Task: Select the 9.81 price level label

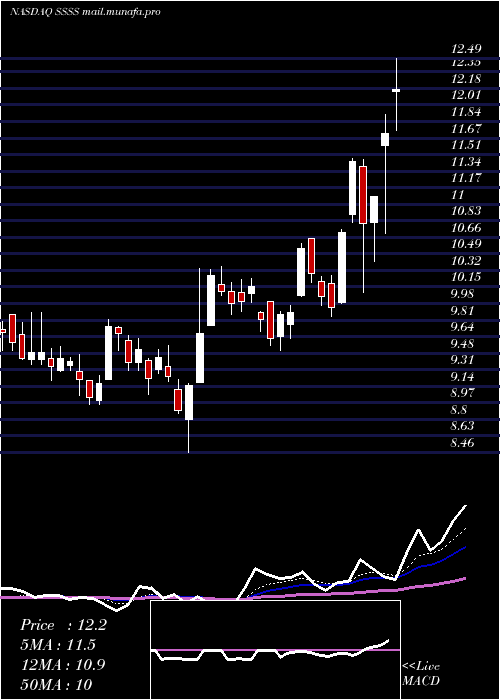Action: (463, 311)
